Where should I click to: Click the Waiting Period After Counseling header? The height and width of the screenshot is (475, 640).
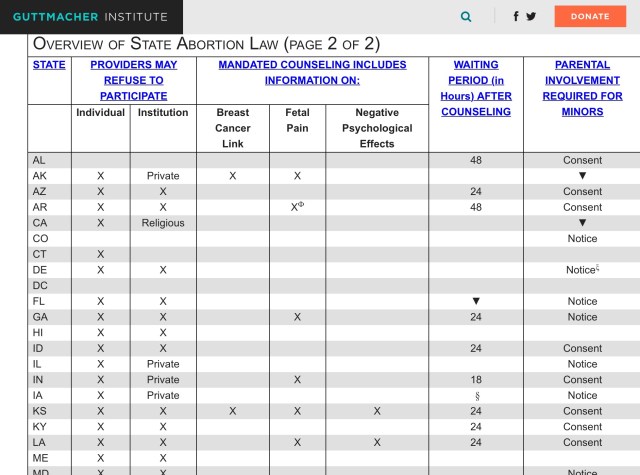point(475,88)
